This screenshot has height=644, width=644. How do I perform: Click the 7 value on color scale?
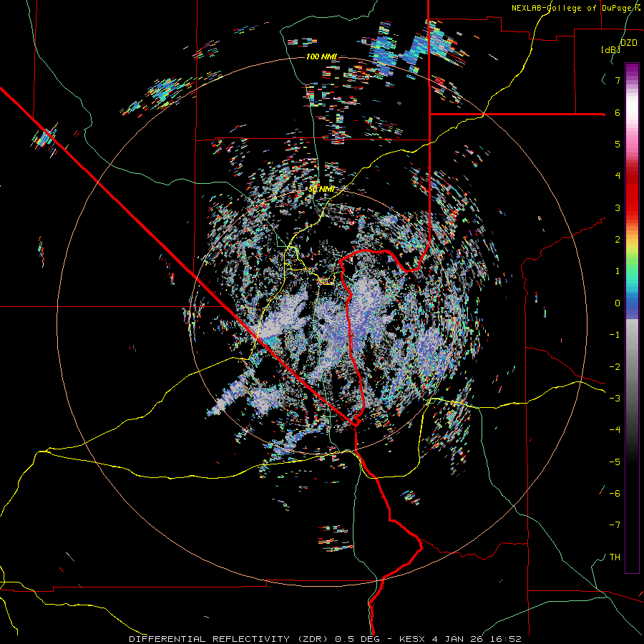tap(618, 80)
